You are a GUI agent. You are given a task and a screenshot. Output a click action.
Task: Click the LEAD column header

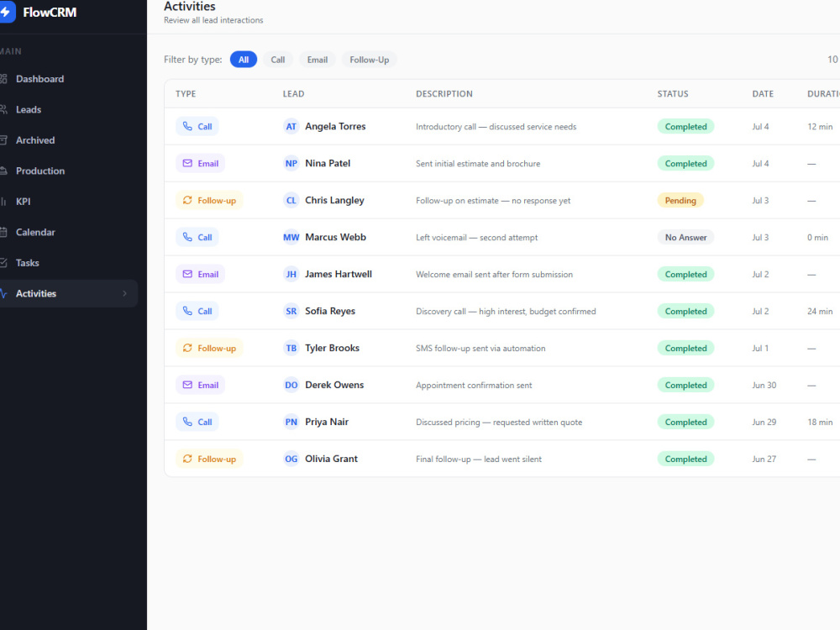[293, 94]
